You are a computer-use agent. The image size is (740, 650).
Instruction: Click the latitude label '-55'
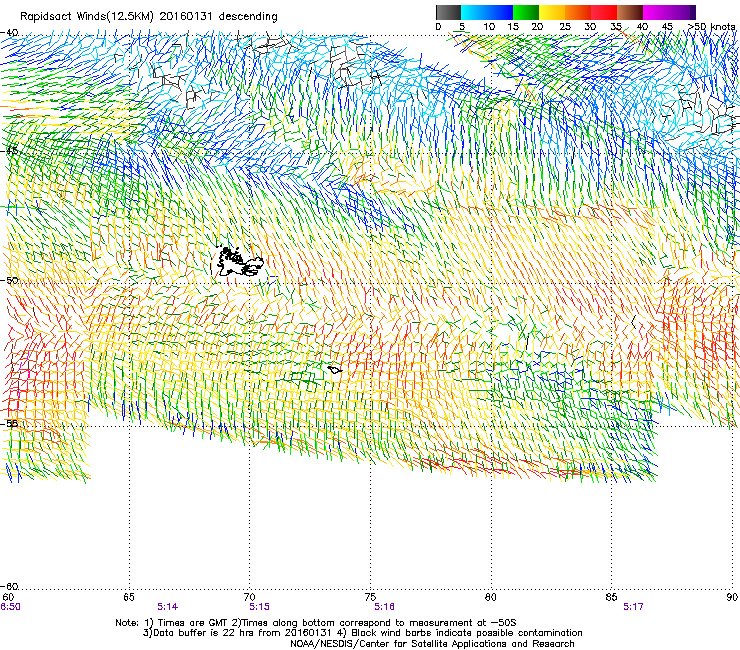coord(9,423)
